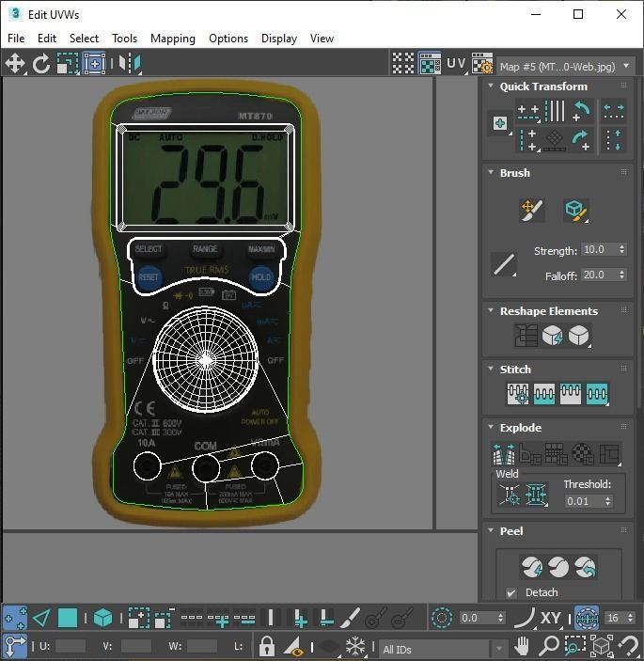Click Linear Align vertical lines icon
Screen dimensions: 644x661
click(x=555, y=111)
